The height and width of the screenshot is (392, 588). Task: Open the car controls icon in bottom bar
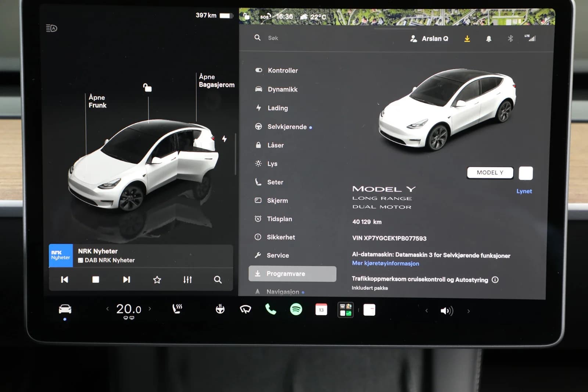click(x=65, y=309)
